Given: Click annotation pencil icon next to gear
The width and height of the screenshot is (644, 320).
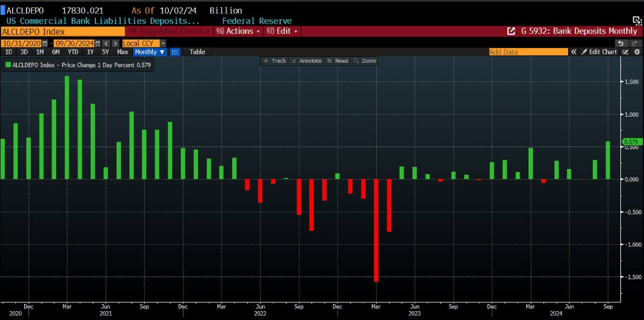Looking at the screenshot, I should coord(626,52).
